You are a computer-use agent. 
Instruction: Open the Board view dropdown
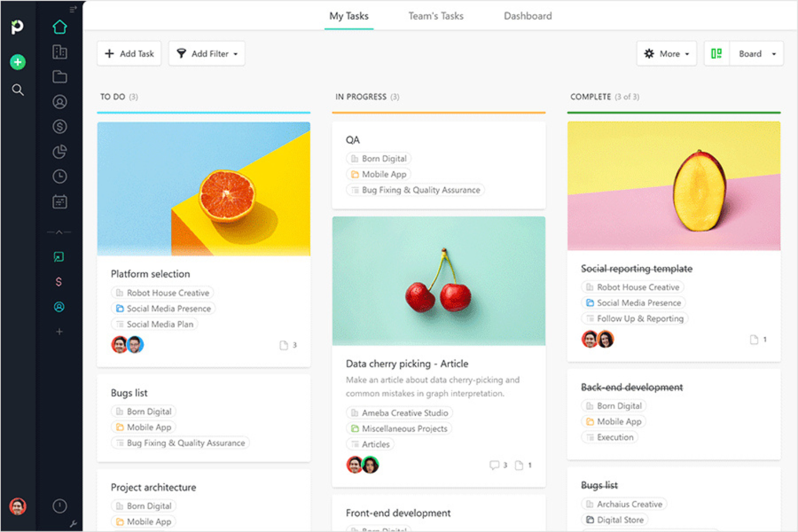point(756,53)
